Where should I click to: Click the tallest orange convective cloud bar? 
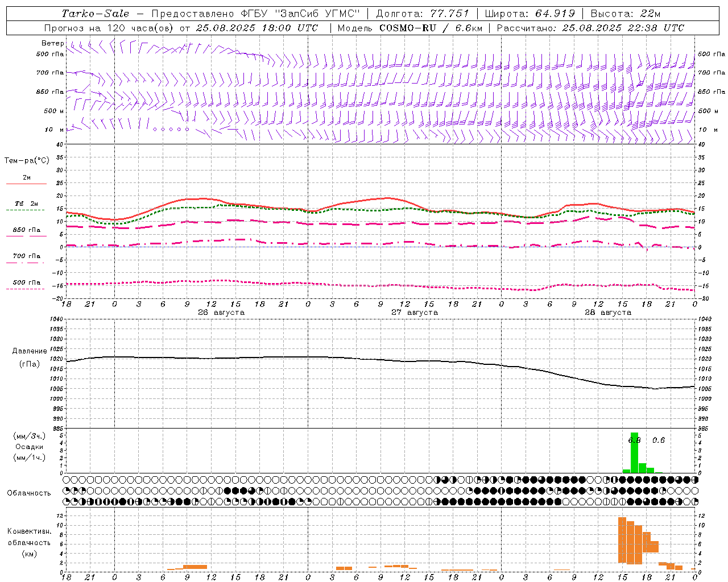[x=622, y=540]
